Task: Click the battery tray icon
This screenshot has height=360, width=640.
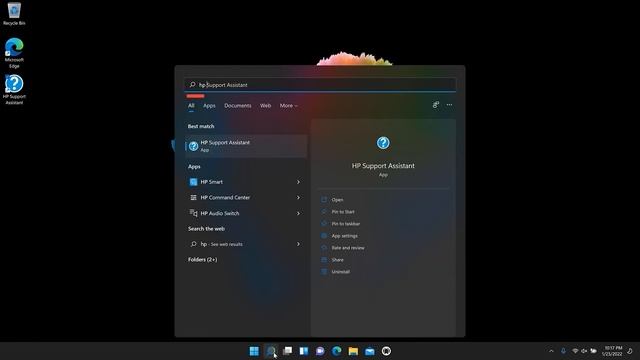Action: (x=593, y=351)
